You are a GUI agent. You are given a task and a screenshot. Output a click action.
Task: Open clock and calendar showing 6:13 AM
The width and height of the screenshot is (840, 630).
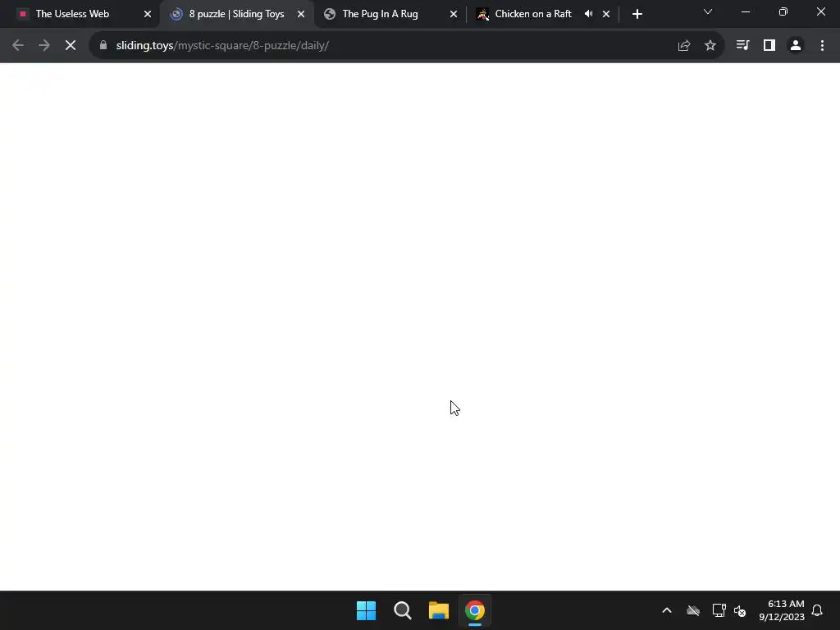[x=782, y=610]
